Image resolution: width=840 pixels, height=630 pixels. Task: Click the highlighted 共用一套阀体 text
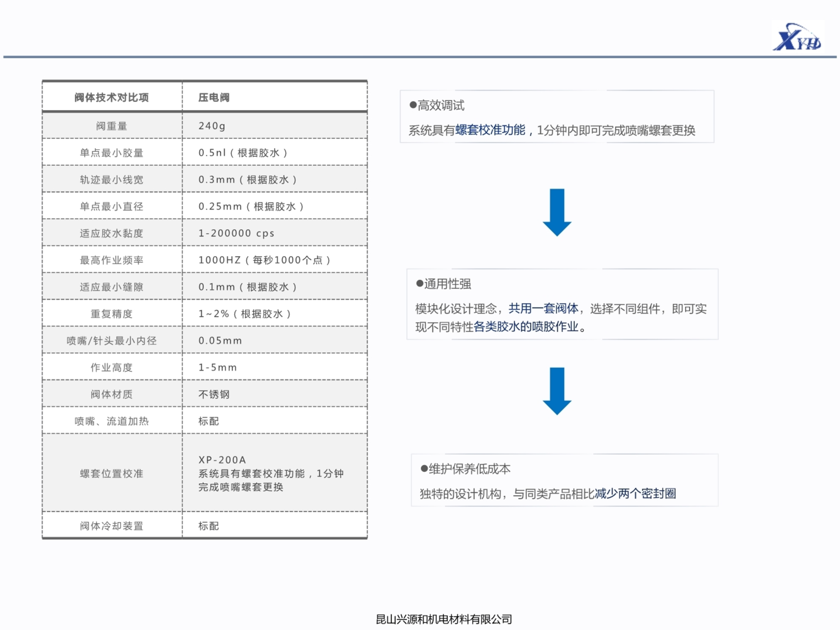543,308
